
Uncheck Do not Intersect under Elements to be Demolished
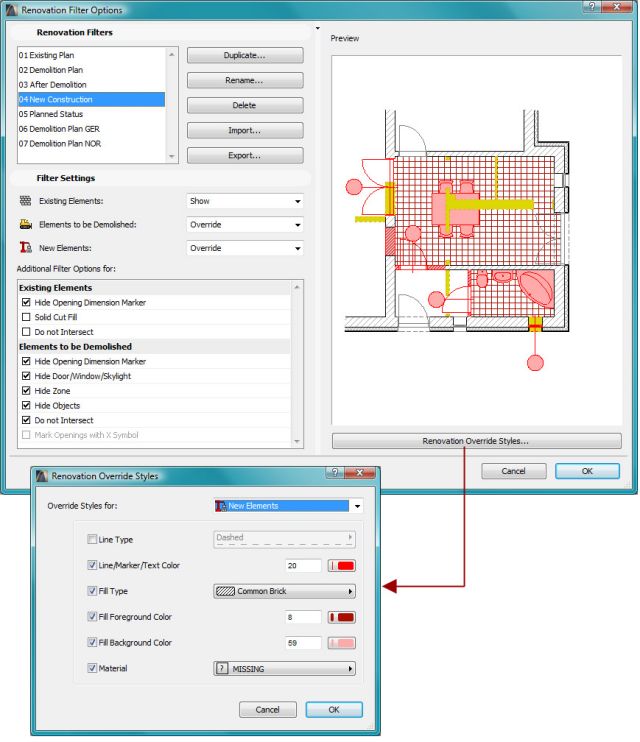[x=26, y=420]
